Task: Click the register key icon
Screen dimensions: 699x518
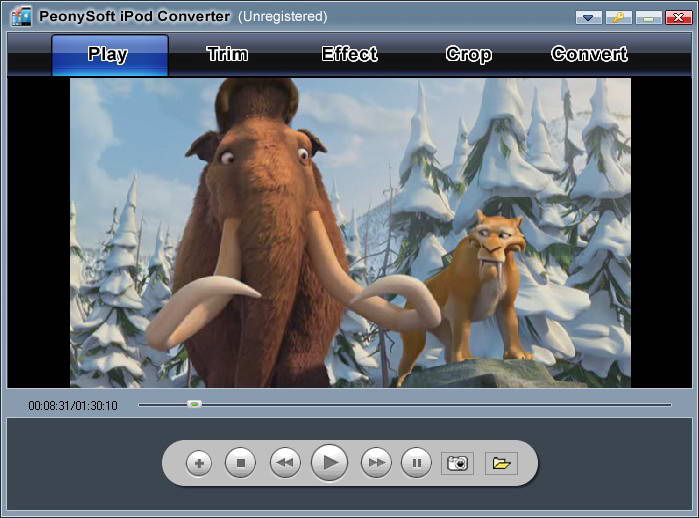Action: tap(618, 17)
